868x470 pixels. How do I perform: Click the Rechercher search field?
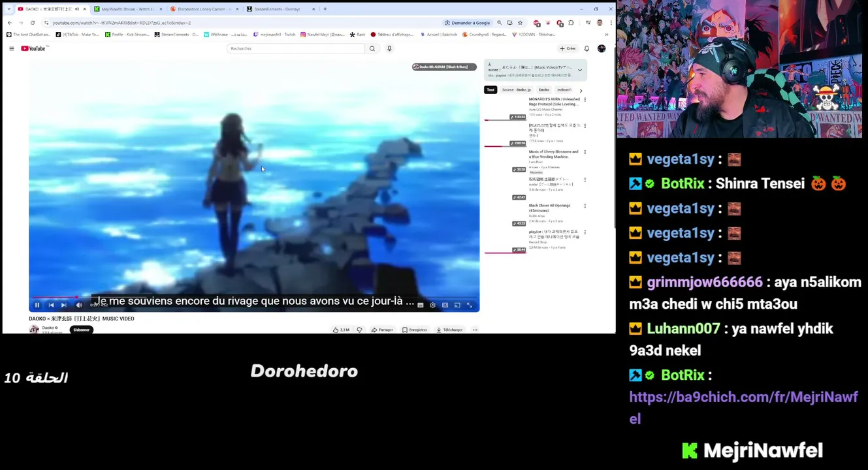point(295,48)
